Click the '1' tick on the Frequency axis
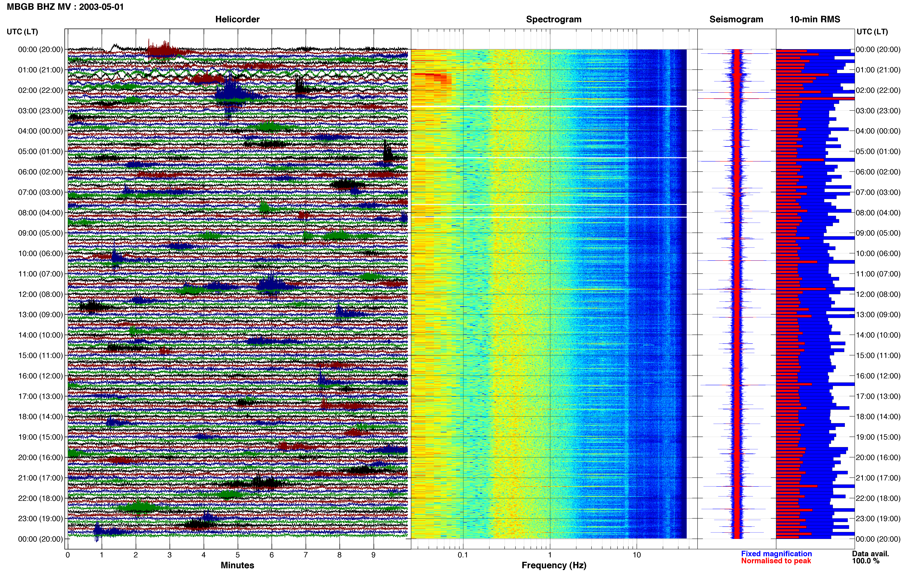This screenshot has height=578, width=924. pyautogui.click(x=550, y=555)
